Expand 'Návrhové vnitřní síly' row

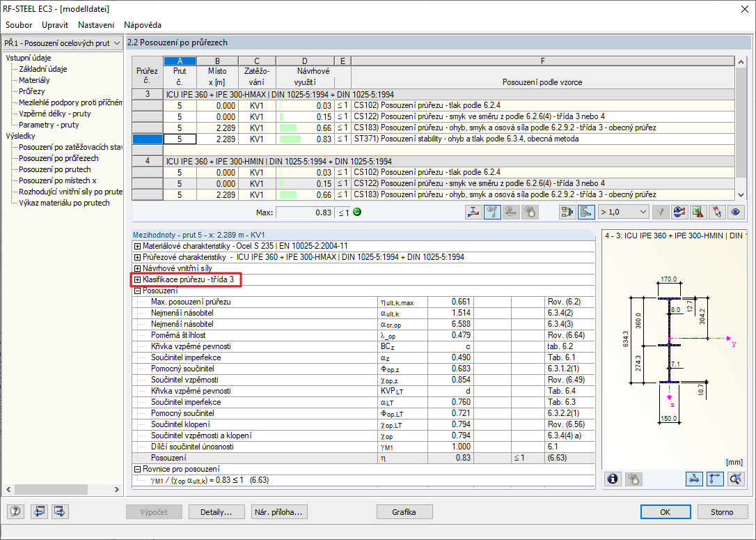(x=137, y=268)
